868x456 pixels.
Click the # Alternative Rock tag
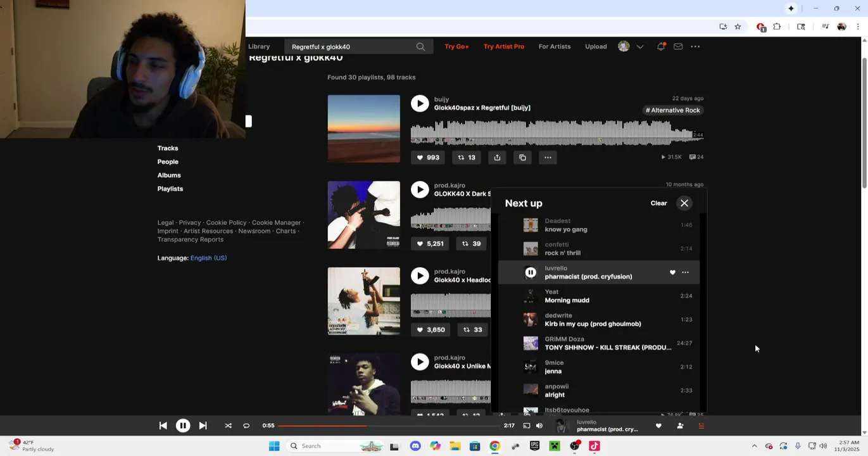coord(673,110)
